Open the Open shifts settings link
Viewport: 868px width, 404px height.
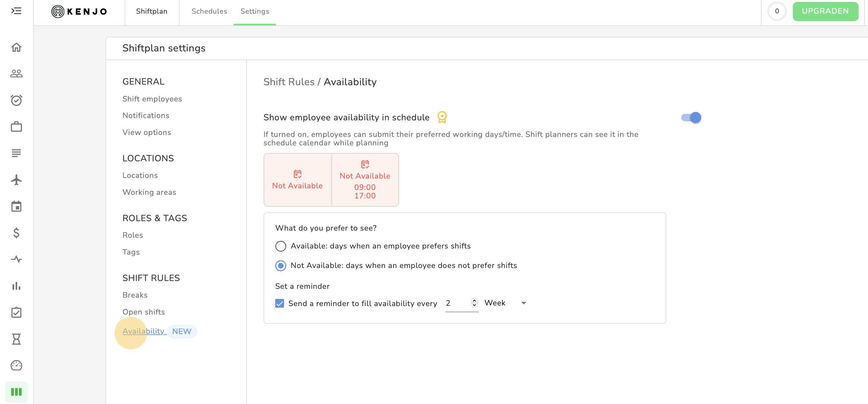point(143,312)
